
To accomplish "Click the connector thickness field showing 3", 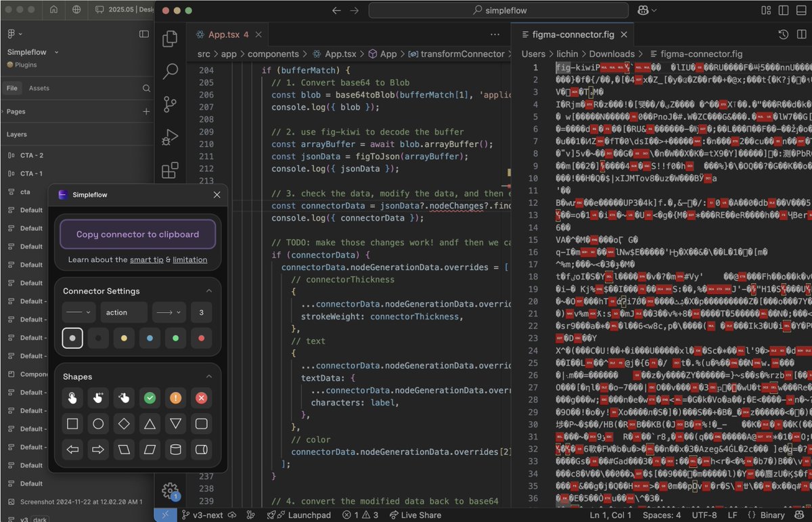I will (x=201, y=312).
